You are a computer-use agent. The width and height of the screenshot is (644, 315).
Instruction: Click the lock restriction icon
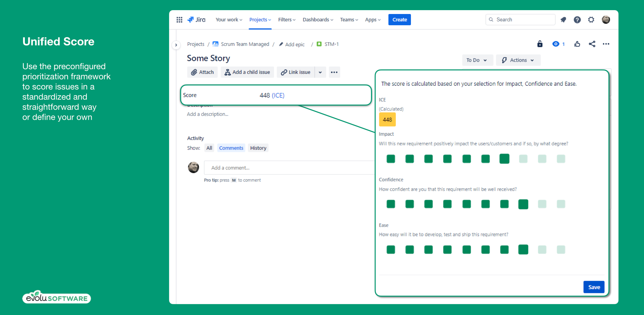(x=540, y=44)
